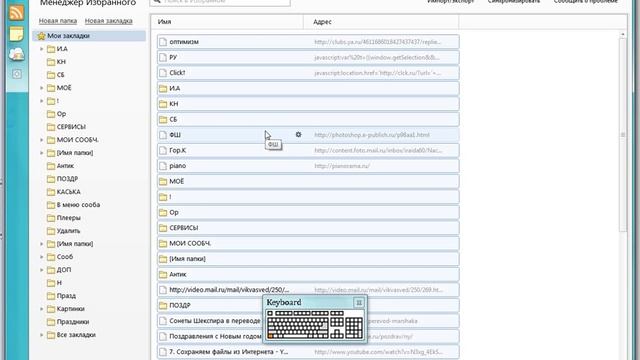This screenshot has width=640, height=360.
Task: Click the keyboard graphic in the Keyboard overlay
Action: point(315,324)
